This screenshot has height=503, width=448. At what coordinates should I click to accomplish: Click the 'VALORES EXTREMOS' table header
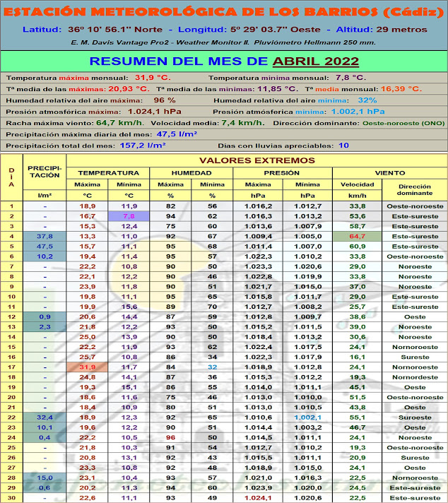click(257, 160)
